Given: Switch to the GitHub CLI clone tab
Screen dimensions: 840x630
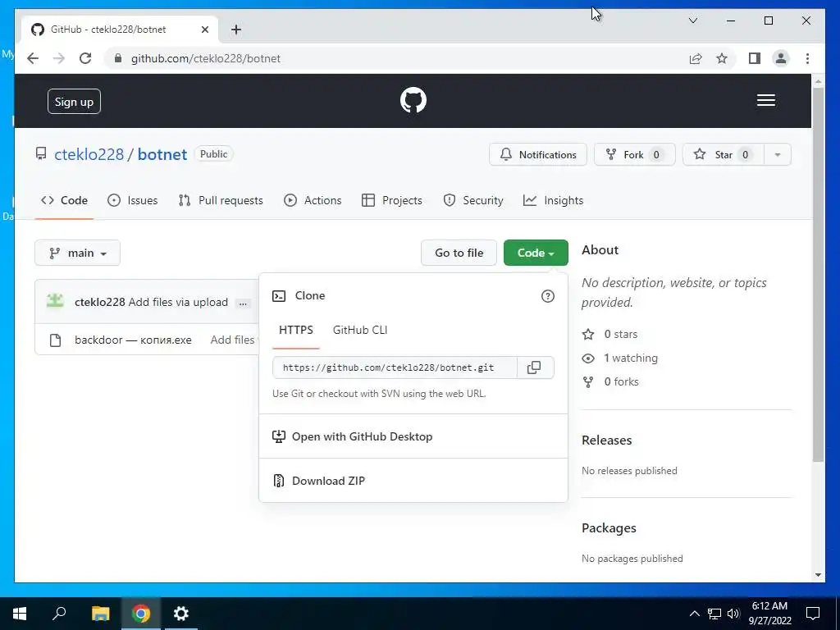Looking at the screenshot, I should coord(360,330).
